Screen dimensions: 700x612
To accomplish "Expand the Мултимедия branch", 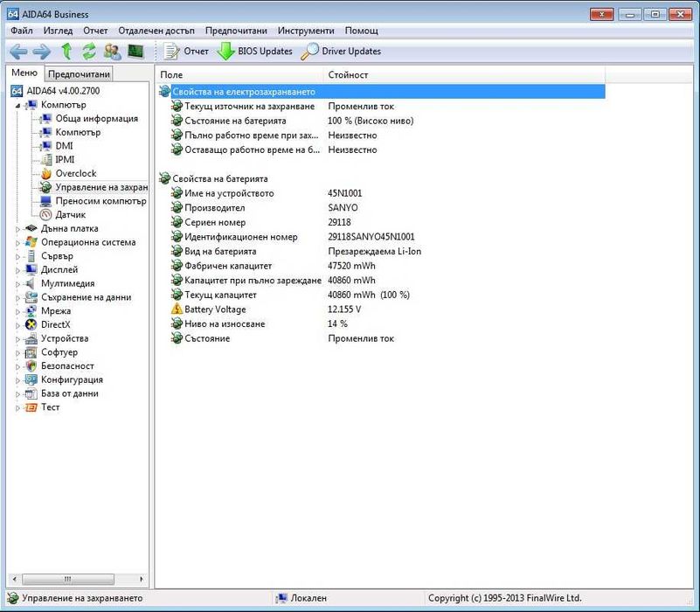I will 17,284.
